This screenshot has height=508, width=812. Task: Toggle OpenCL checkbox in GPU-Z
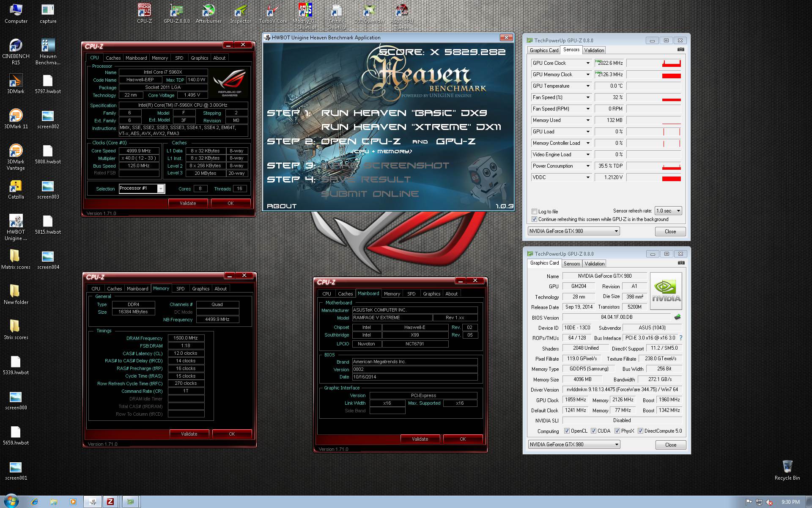coord(567,431)
